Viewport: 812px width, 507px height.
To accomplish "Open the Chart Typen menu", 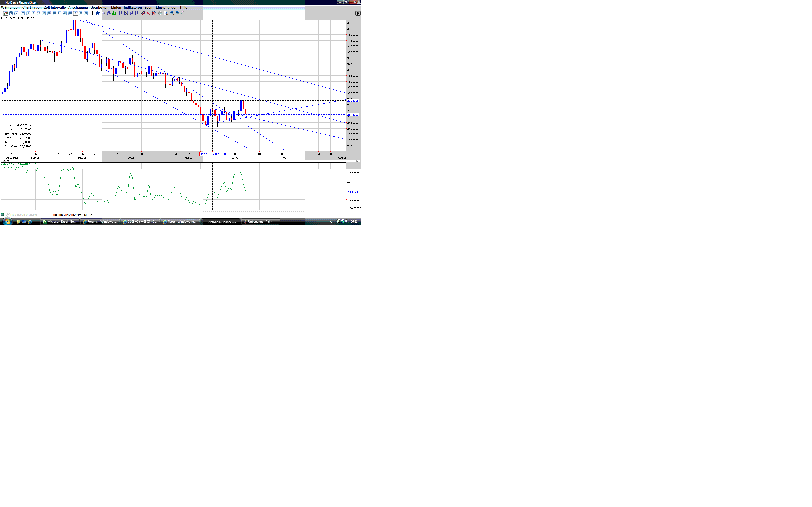I will pyautogui.click(x=32, y=7).
